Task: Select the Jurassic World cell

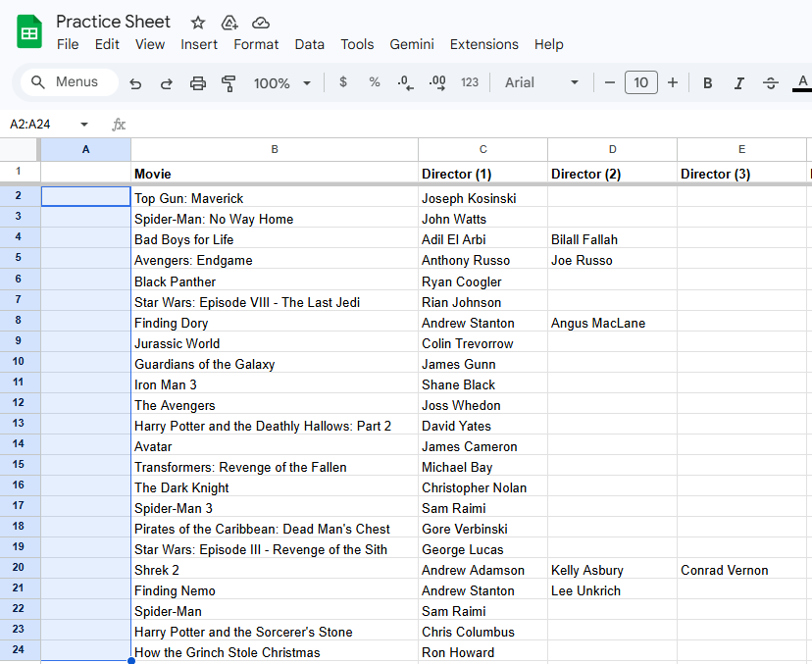Action: (x=275, y=343)
